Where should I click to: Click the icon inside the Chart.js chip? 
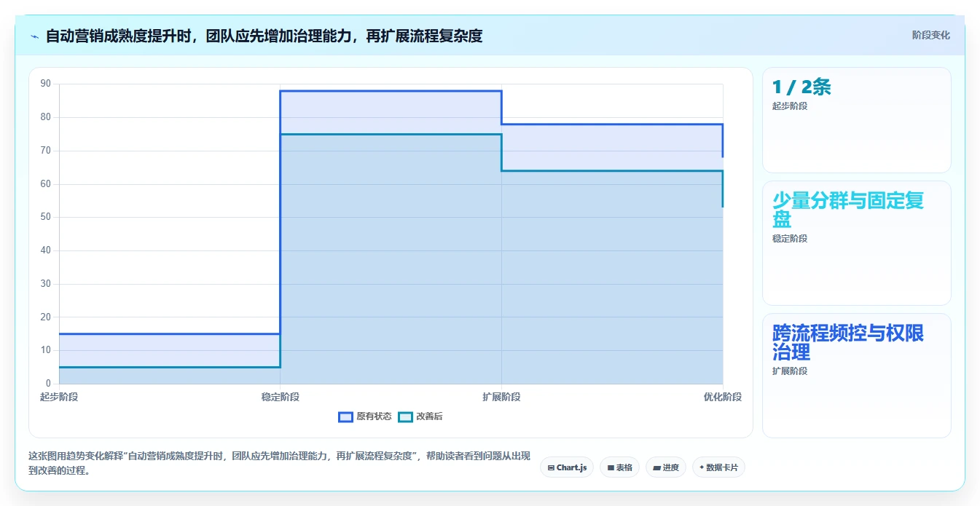coord(551,467)
